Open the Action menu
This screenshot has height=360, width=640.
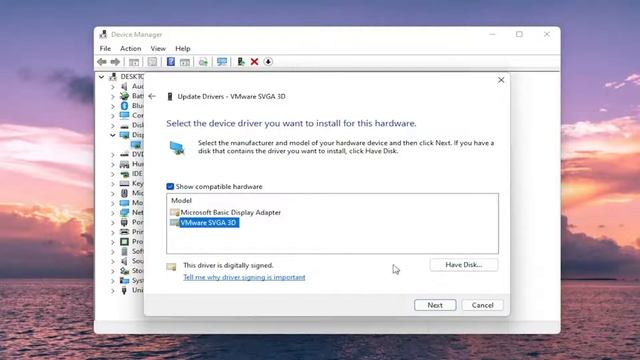coord(131,48)
